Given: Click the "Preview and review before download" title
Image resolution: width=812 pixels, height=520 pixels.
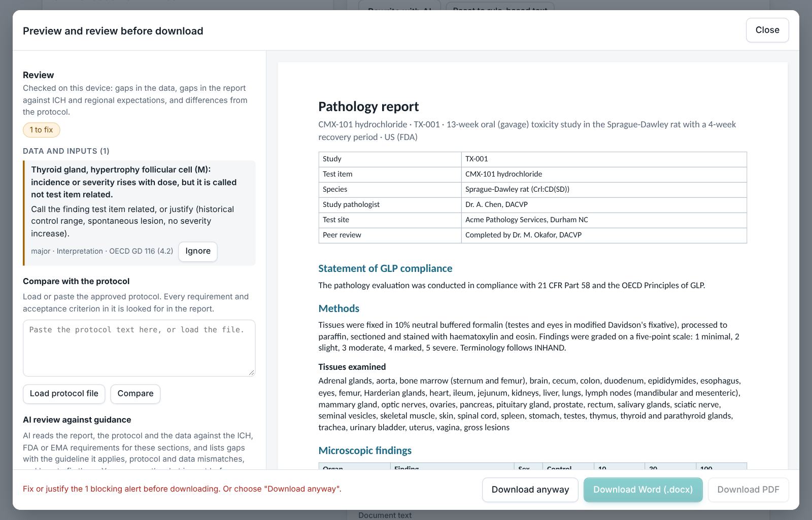Looking at the screenshot, I should click(x=113, y=31).
